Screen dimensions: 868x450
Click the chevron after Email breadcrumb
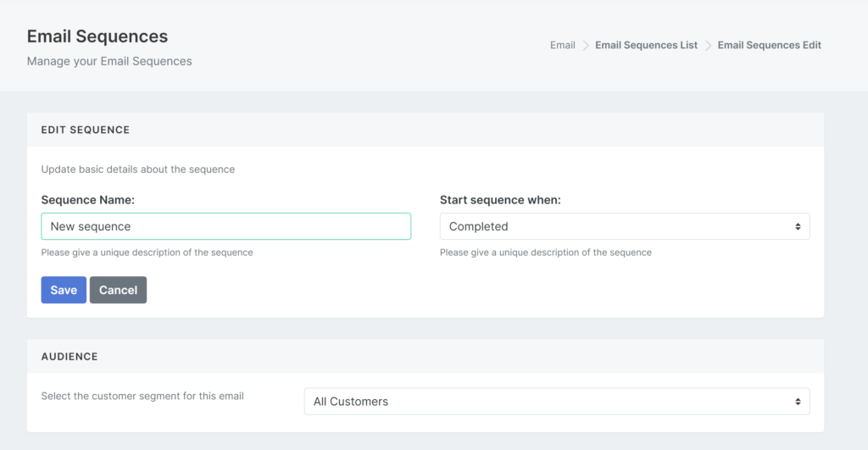(x=585, y=46)
